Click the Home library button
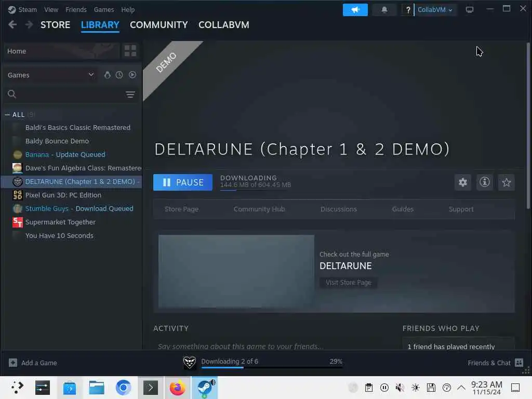Viewport: 532px width, 399px height. coord(62,51)
